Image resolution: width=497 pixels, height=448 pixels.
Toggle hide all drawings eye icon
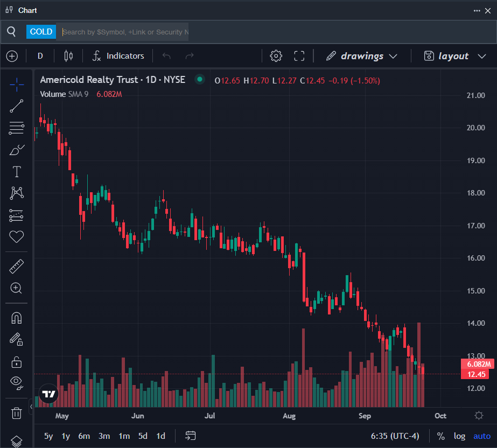17,382
